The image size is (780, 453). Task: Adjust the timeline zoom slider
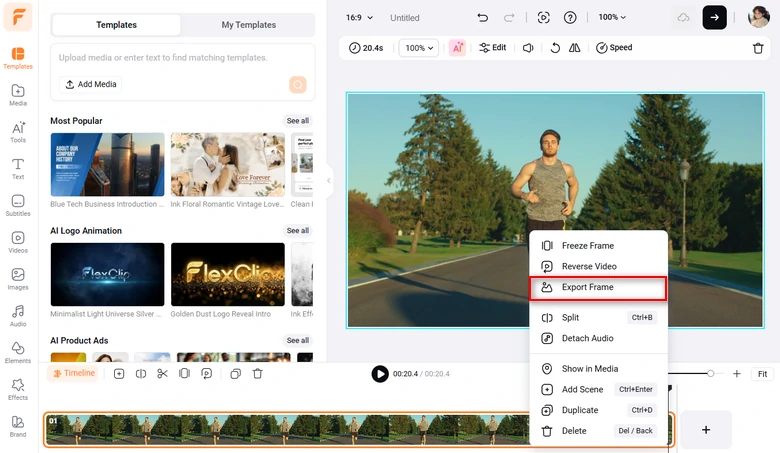(710, 374)
